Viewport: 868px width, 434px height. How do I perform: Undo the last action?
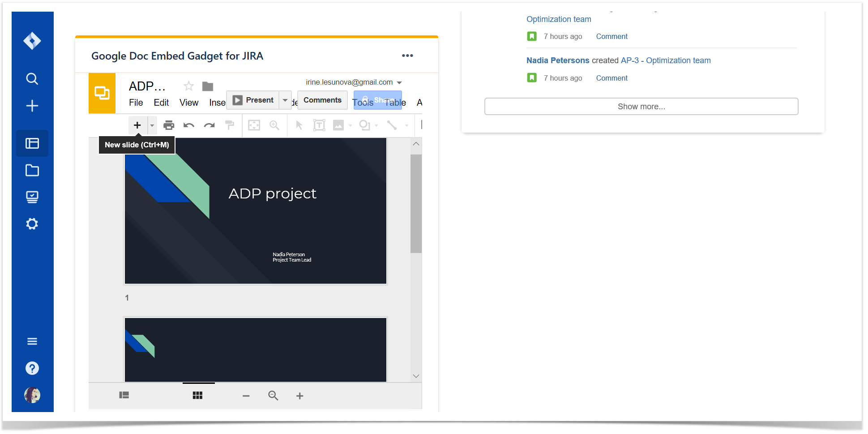click(189, 125)
